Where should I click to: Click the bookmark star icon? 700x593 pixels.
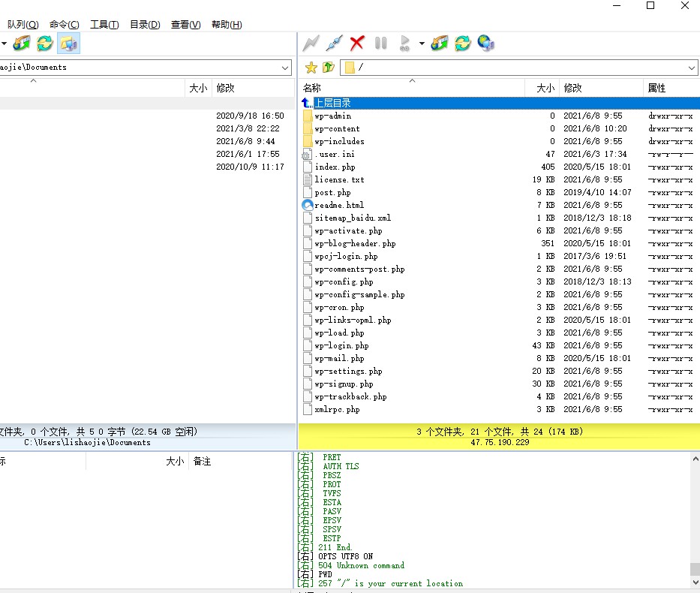point(311,68)
